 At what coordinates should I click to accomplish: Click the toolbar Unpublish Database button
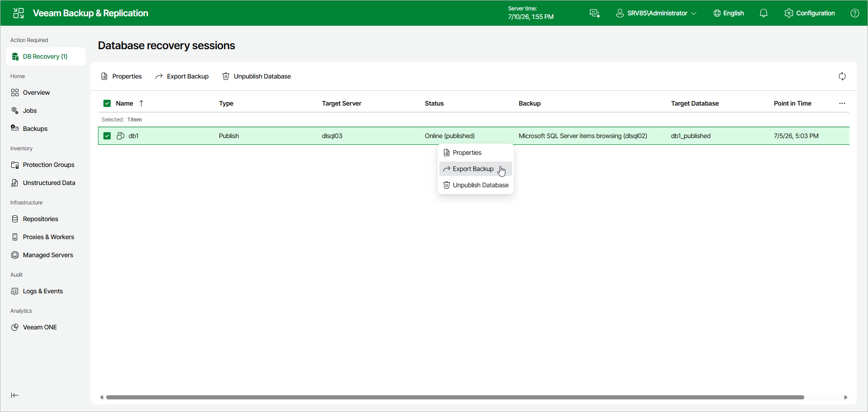257,76
